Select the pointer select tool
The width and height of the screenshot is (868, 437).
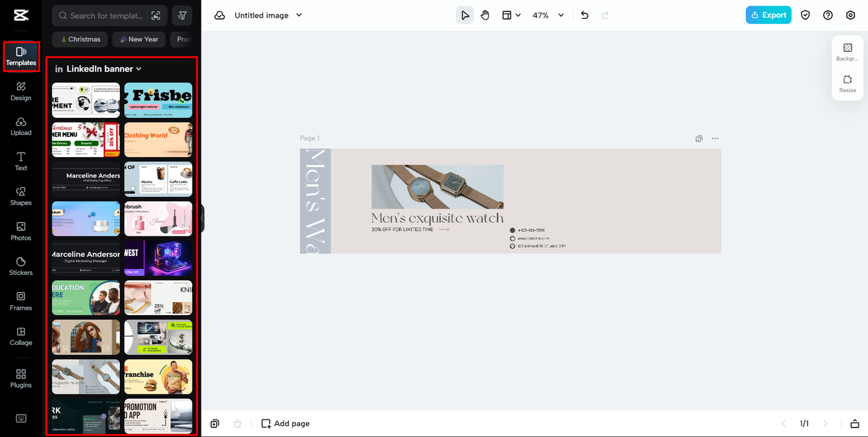pyautogui.click(x=465, y=15)
